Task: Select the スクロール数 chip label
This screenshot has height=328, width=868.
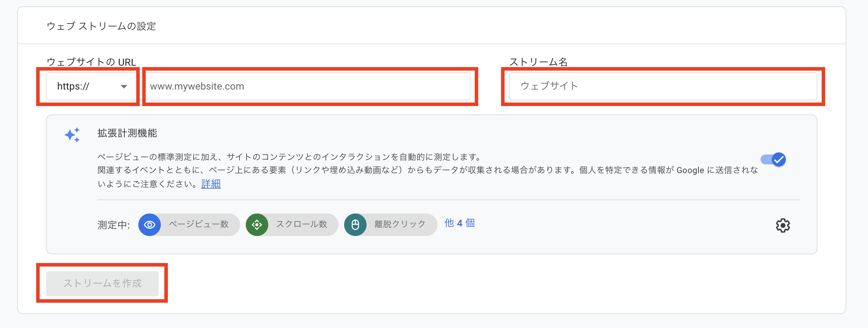Action: tap(302, 224)
